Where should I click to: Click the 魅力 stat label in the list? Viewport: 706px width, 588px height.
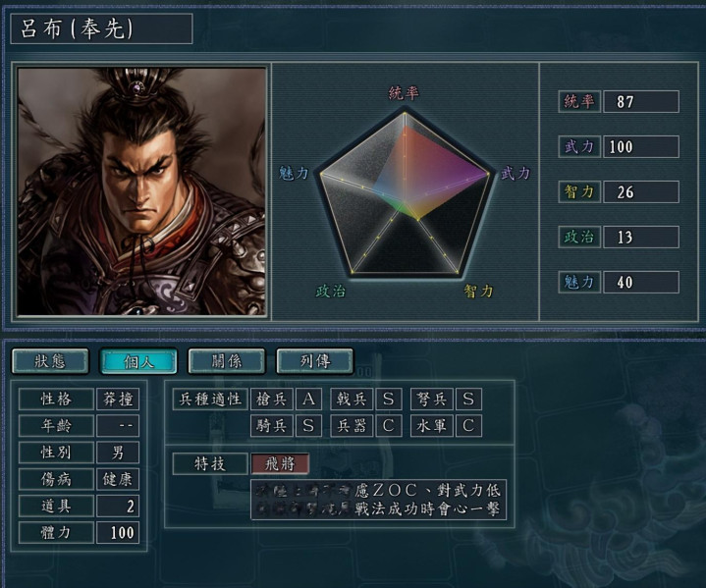pyautogui.click(x=579, y=283)
